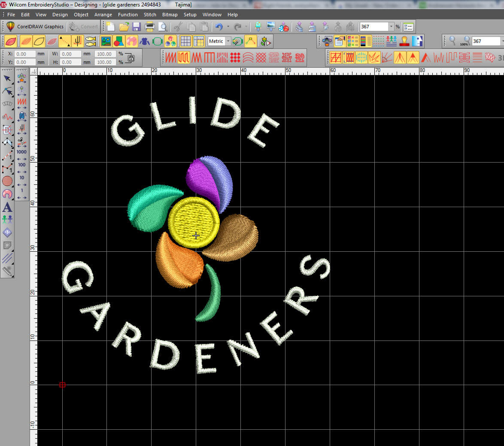Open the Stitch menu

[x=150, y=15]
